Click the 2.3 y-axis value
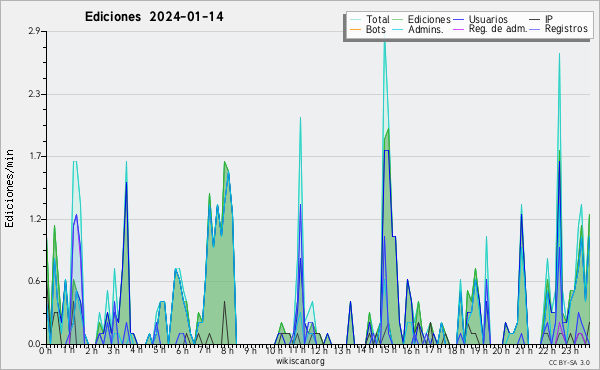Viewport: 600px width, 370px height. pos(34,94)
